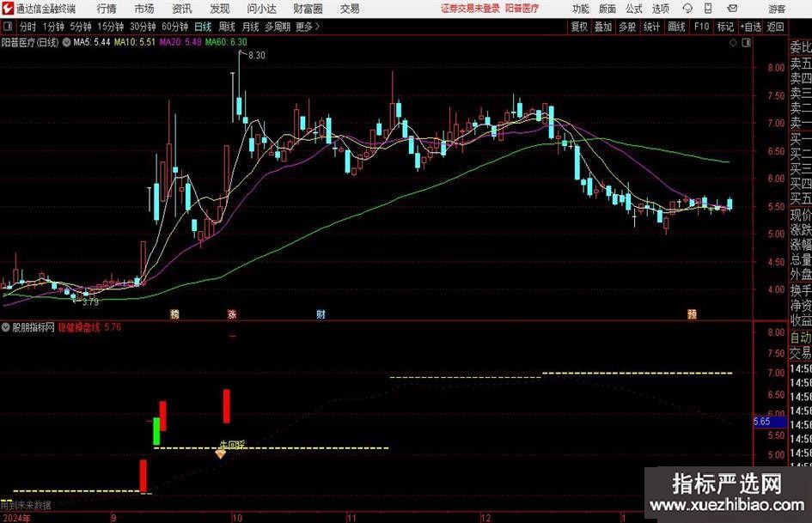
Task: Switch to the 5分钟 period tab
Action: (81, 27)
